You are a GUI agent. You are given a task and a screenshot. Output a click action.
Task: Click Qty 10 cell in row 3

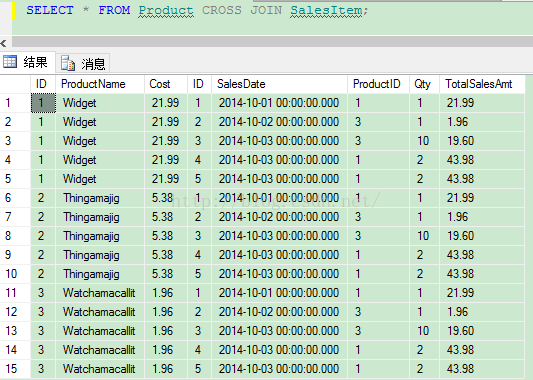(x=424, y=141)
